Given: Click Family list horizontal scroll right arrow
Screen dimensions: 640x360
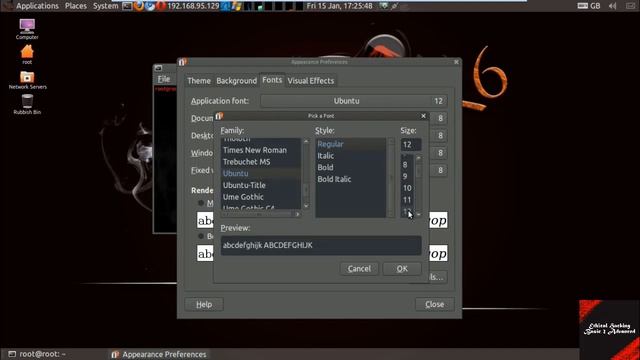Looking at the screenshot, I should (x=298, y=214).
